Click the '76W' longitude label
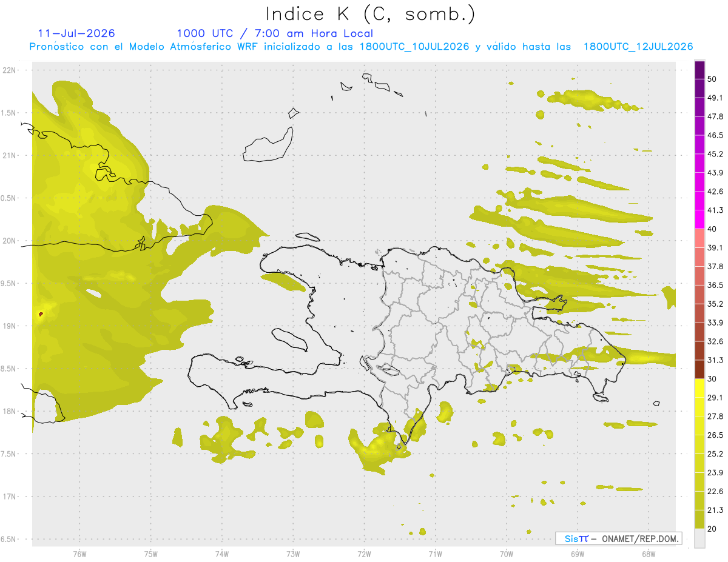728x562 pixels. 79,554
